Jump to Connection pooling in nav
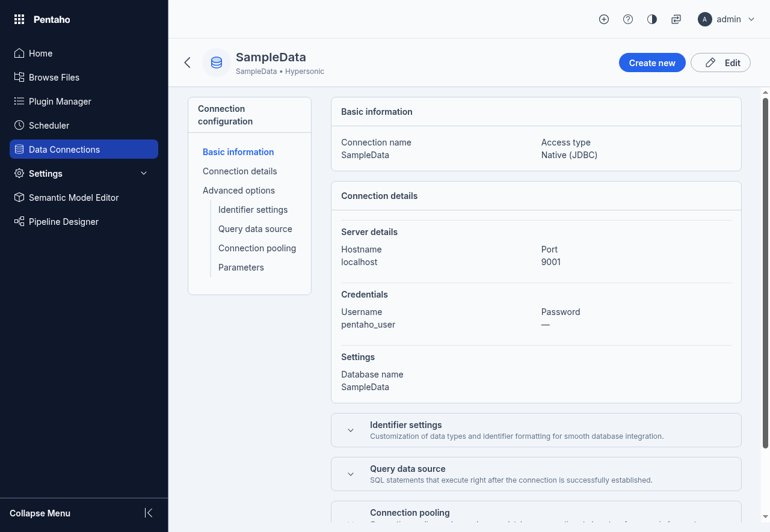 pos(257,248)
